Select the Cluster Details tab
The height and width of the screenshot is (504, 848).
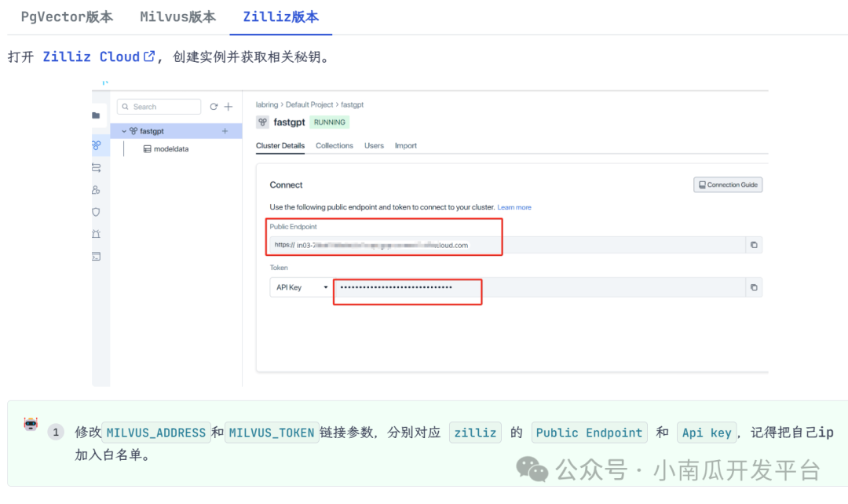click(280, 146)
